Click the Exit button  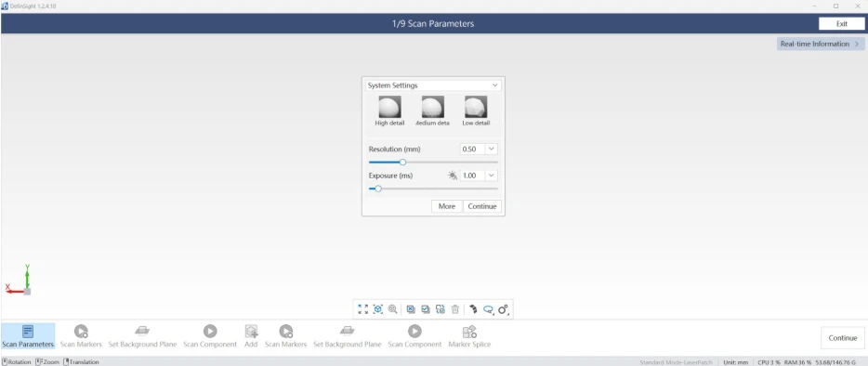(841, 24)
